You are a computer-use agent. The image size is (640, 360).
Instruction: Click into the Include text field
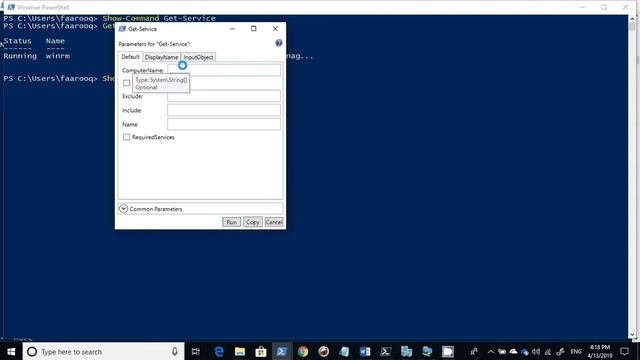224,110
